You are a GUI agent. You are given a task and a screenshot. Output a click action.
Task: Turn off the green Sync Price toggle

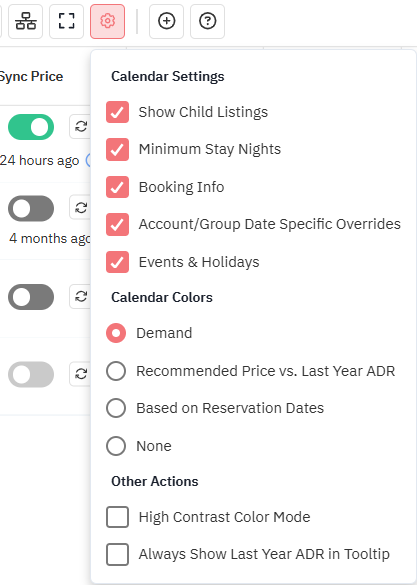[x=31, y=127]
